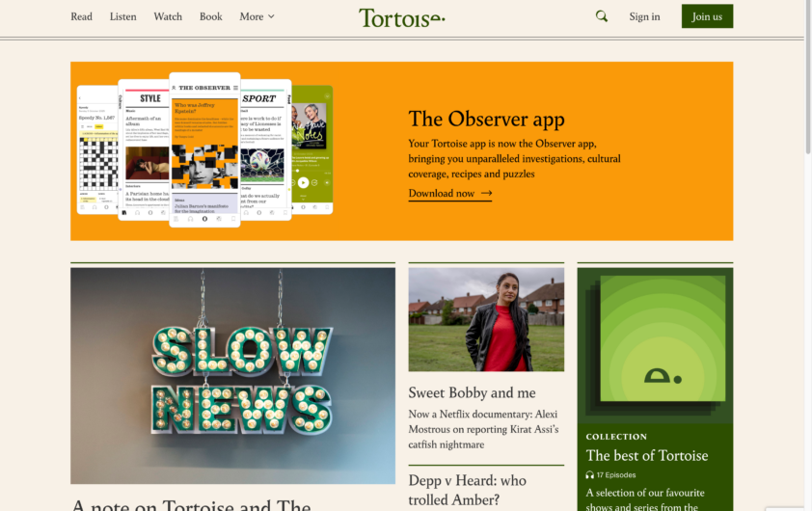Click The Observer app heading
The width and height of the screenshot is (812, 511).
coord(486,120)
